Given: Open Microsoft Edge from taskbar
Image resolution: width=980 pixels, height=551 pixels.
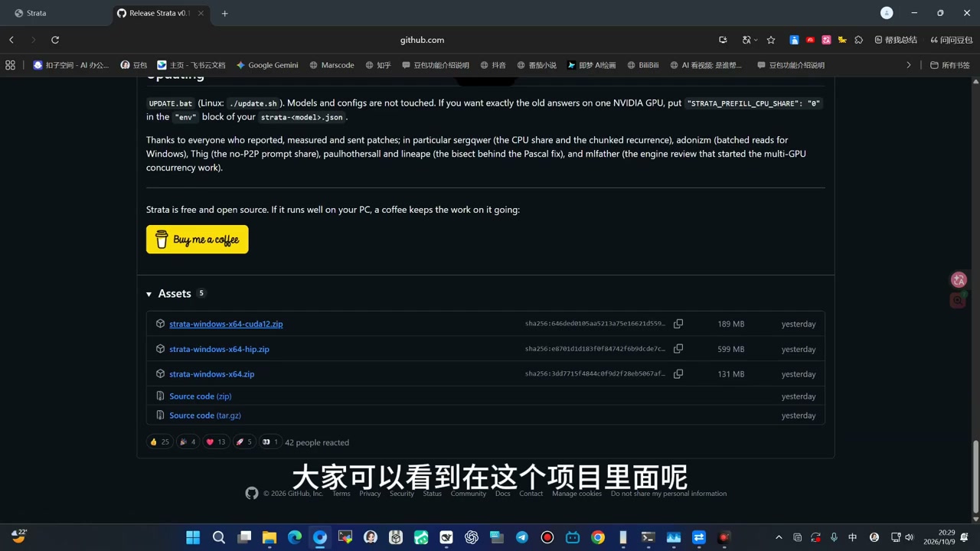Looking at the screenshot, I should point(295,537).
